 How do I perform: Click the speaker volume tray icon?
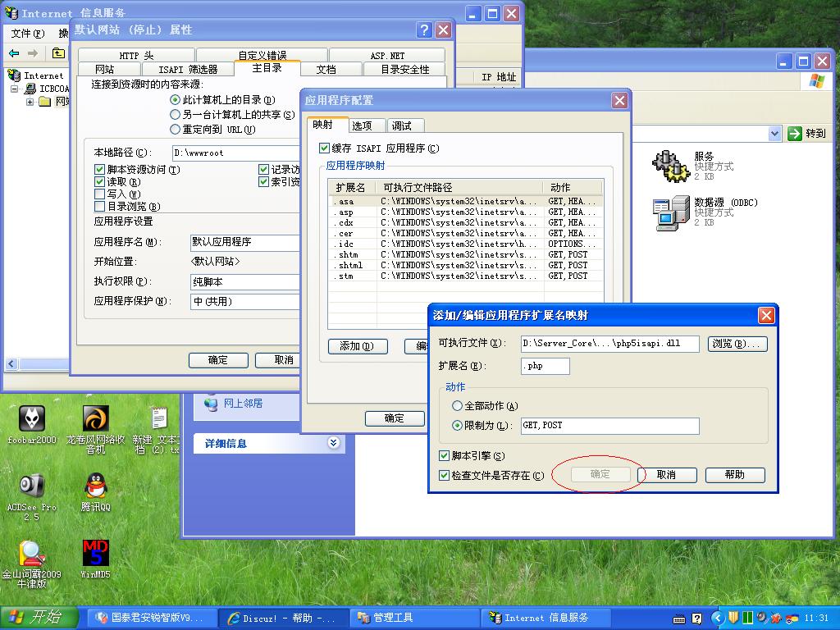click(x=762, y=618)
